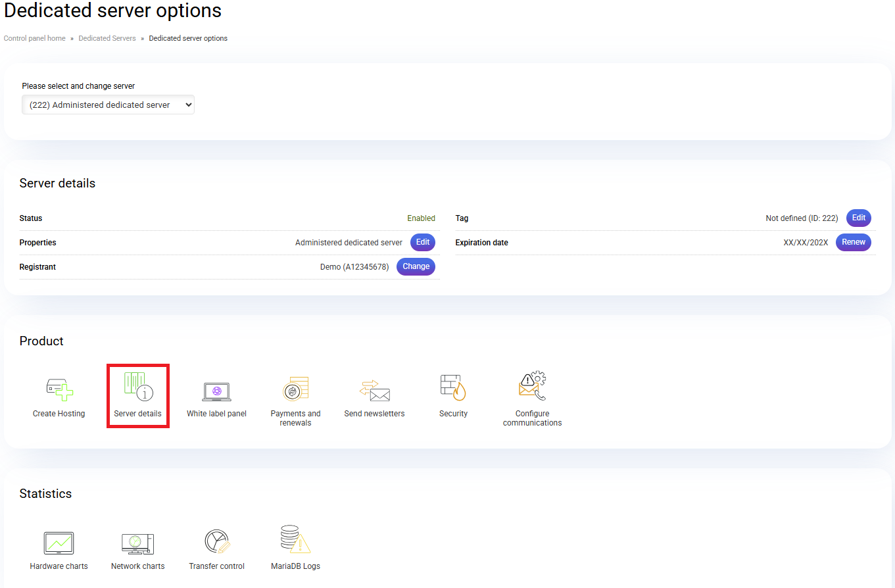This screenshot has width=895, height=588.
Task: Navigate to Dedicated Servers breadcrumb
Action: point(107,38)
